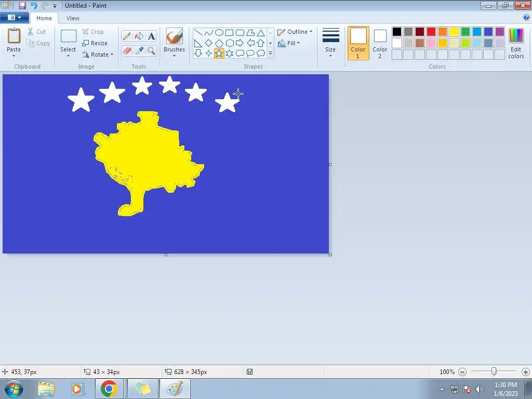This screenshot has width=532, height=399.
Task: Open the line Size dropdown
Action: point(330,43)
